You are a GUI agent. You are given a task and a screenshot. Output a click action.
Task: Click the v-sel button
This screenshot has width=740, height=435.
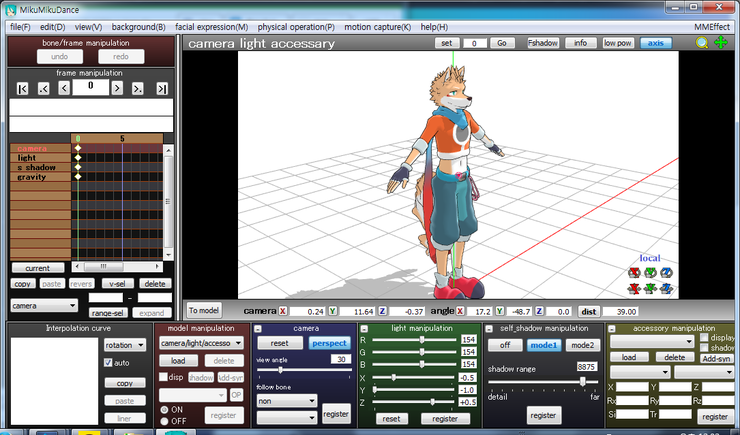click(117, 284)
